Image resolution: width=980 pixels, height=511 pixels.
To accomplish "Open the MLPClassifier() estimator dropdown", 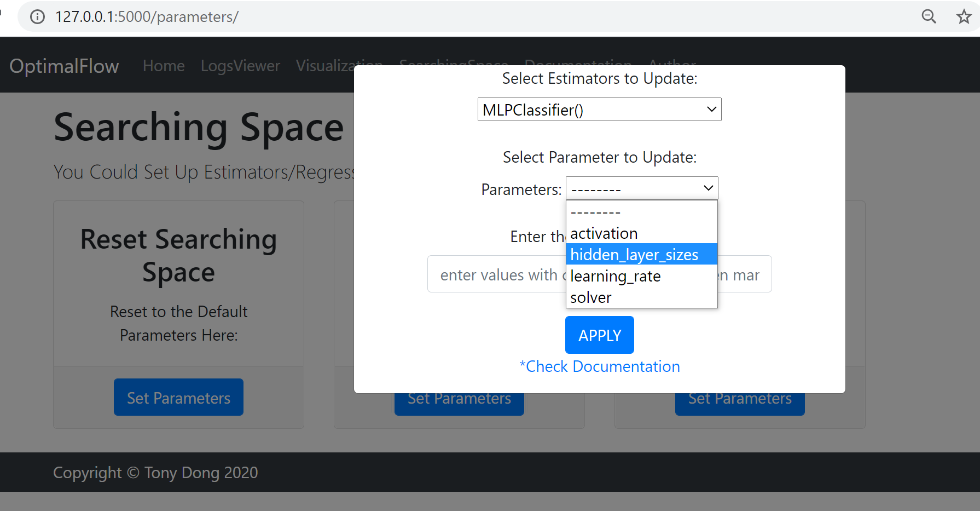I will (599, 110).
